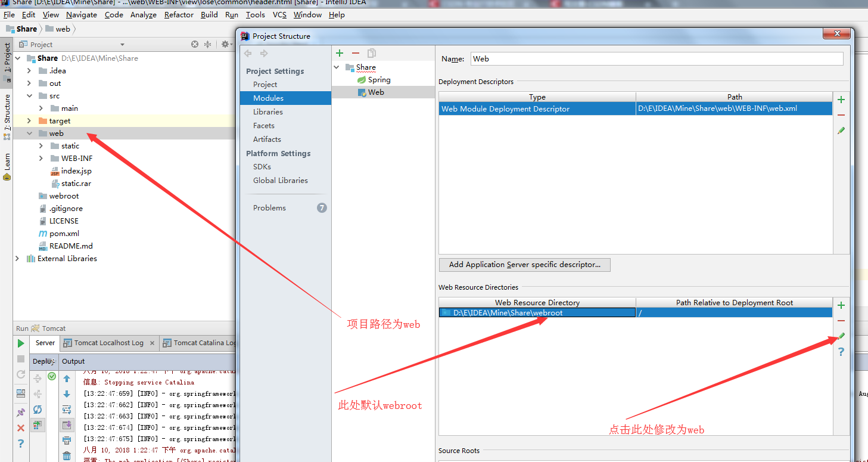Switch to Tomcat Catalina Log tab
This screenshot has width=868, height=462.
coord(200,343)
